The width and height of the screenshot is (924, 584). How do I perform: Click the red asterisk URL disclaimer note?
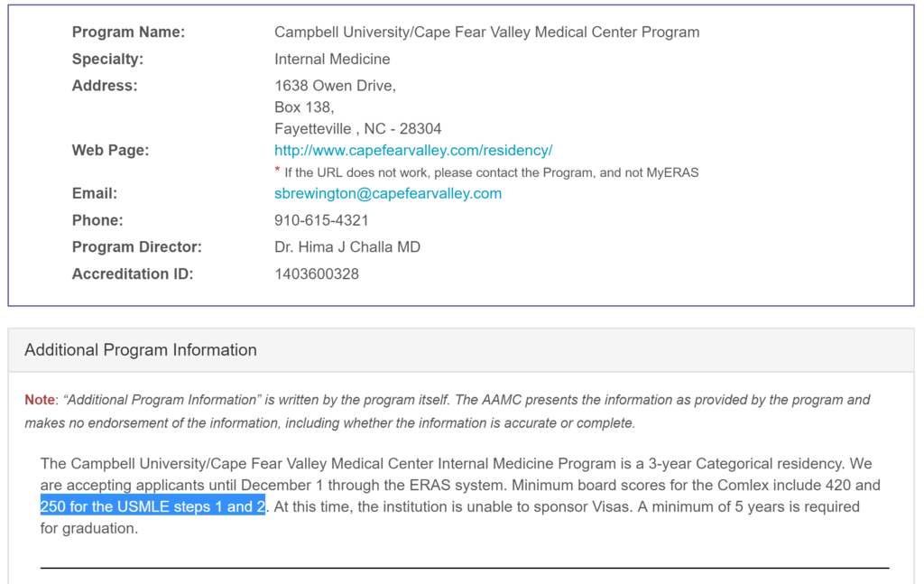coord(487,172)
